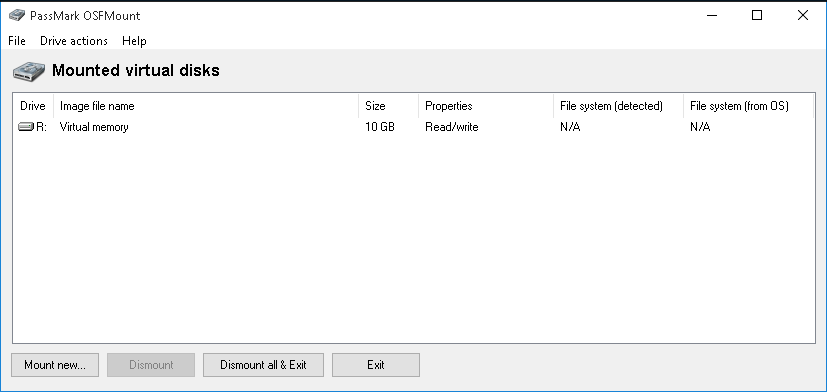The image size is (827, 392).
Task: Click the disk icon beside Mounted virtual disks
Action: [29, 71]
